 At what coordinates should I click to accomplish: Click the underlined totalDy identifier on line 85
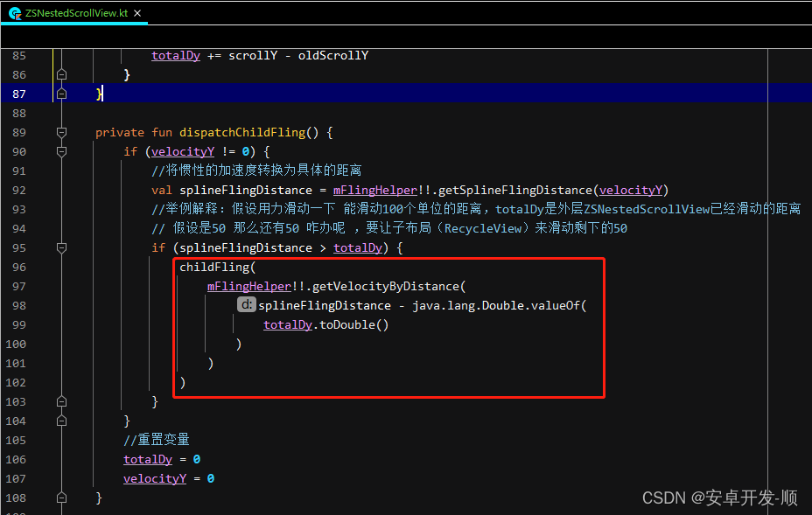(x=176, y=55)
